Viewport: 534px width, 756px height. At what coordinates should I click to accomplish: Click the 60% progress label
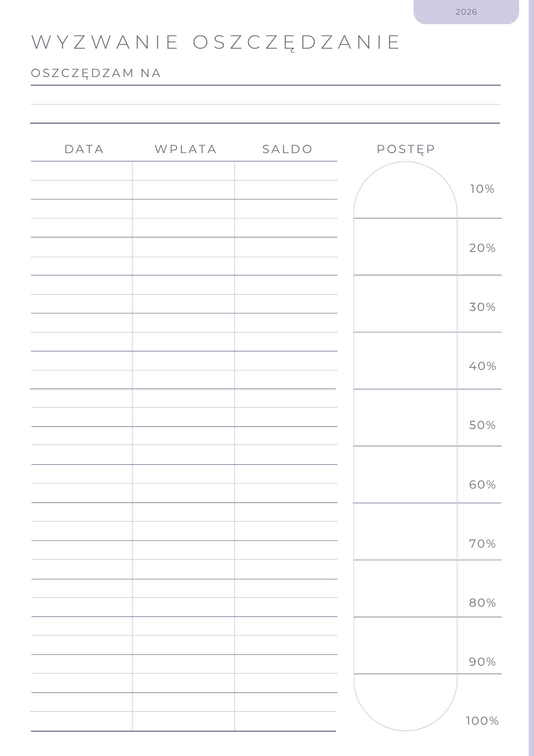pyautogui.click(x=482, y=485)
